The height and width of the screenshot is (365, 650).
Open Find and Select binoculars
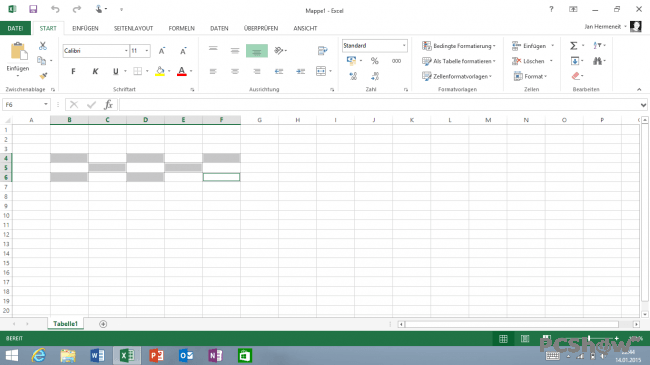(598, 61)
